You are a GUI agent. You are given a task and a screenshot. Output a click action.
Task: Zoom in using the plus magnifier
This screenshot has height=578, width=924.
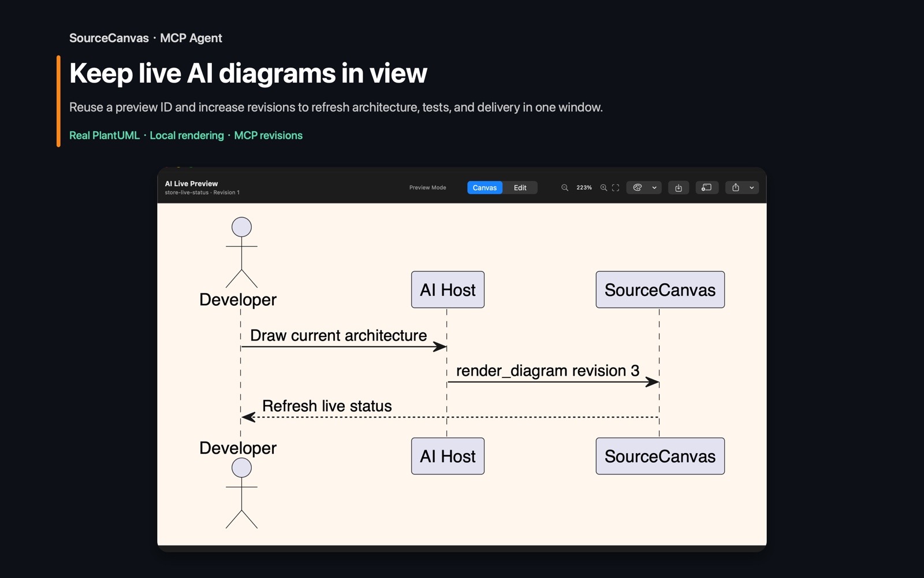[603, 188]
